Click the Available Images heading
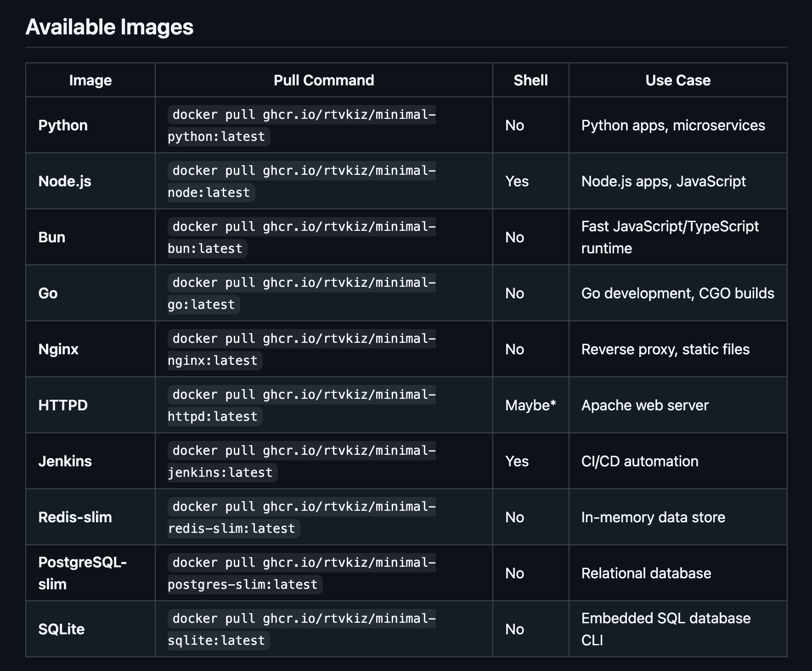Viewport: 812px width, 671px height. click(109, 27)
